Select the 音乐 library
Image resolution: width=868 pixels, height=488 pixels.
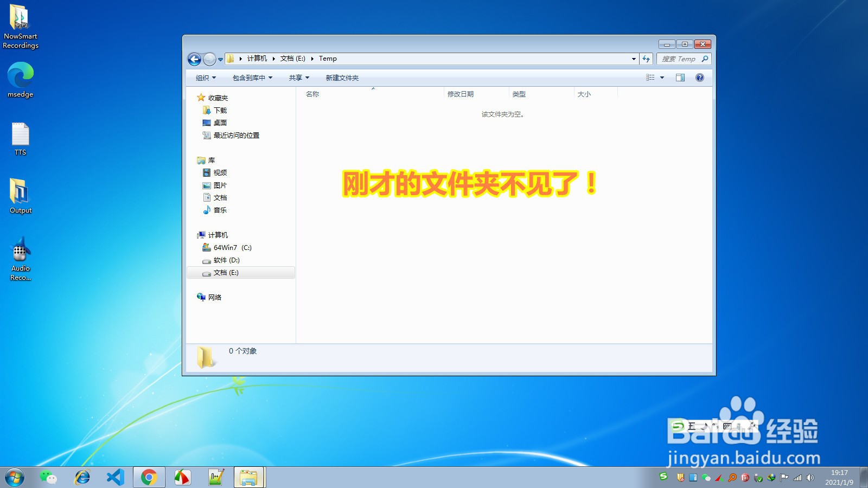pyautogui.click(x=219, y=210)
